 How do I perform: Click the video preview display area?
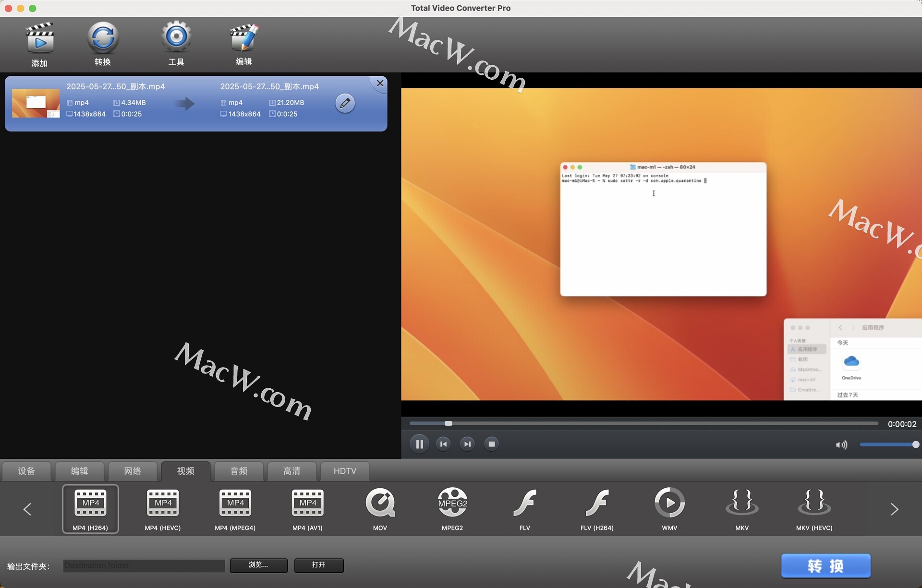pyautogui.click(x=661, y=244)
